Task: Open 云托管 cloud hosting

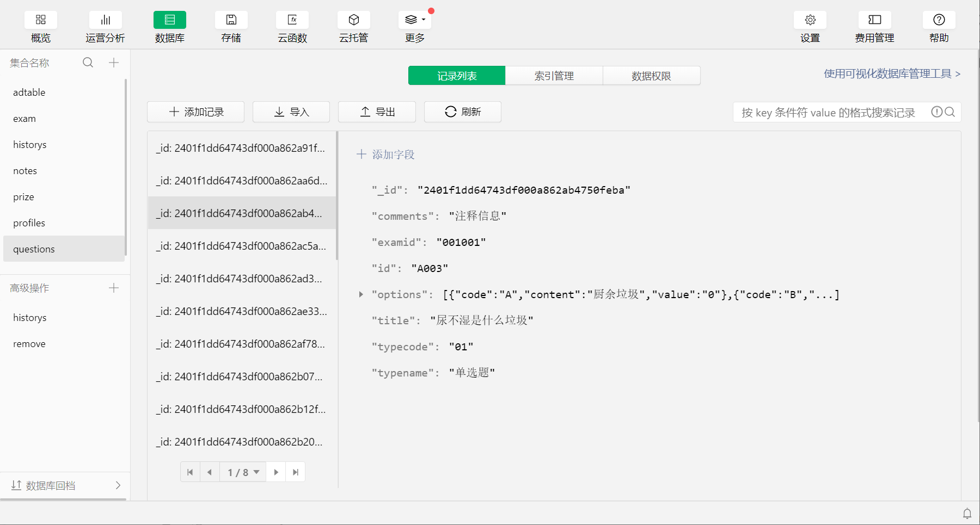Action: pyautogui.click(x=353, y=20)
